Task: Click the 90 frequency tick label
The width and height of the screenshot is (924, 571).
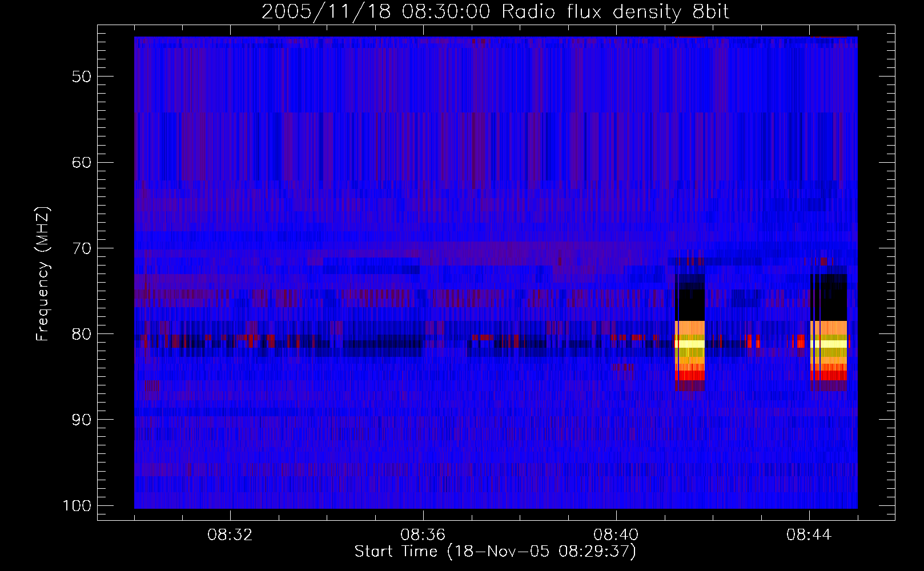Action: pyautogui.click(x=82, y=420)
